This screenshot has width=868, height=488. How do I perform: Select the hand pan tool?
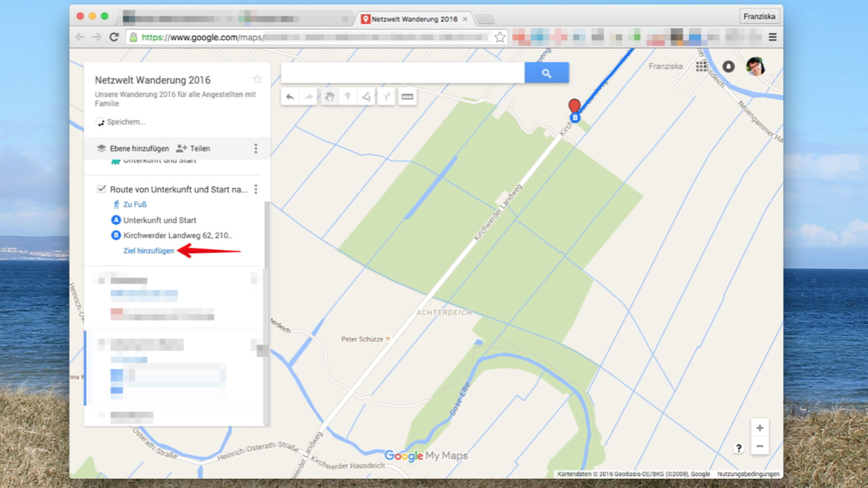329,97
